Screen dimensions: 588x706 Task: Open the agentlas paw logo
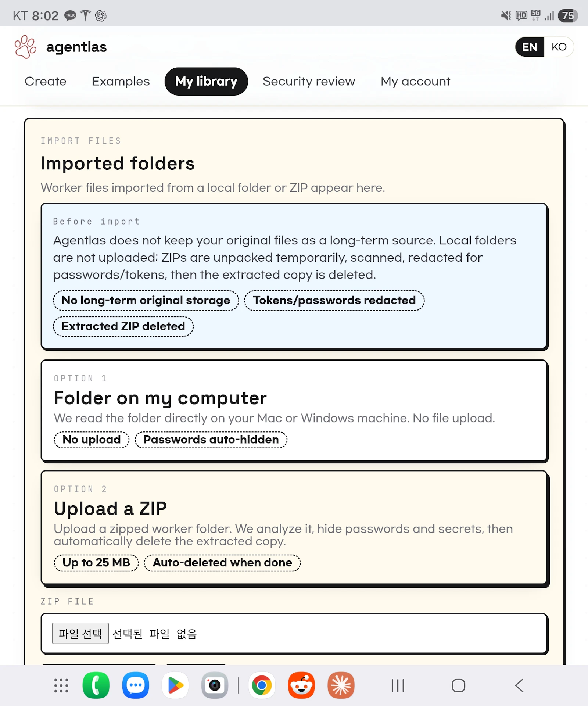click(25, 47)
